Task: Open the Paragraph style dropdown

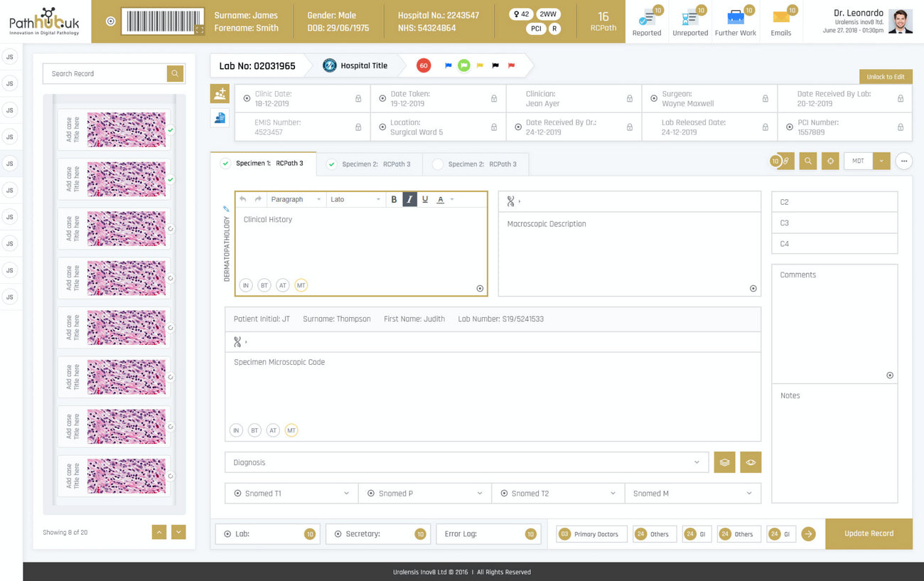Action: [x=296, y=200]
